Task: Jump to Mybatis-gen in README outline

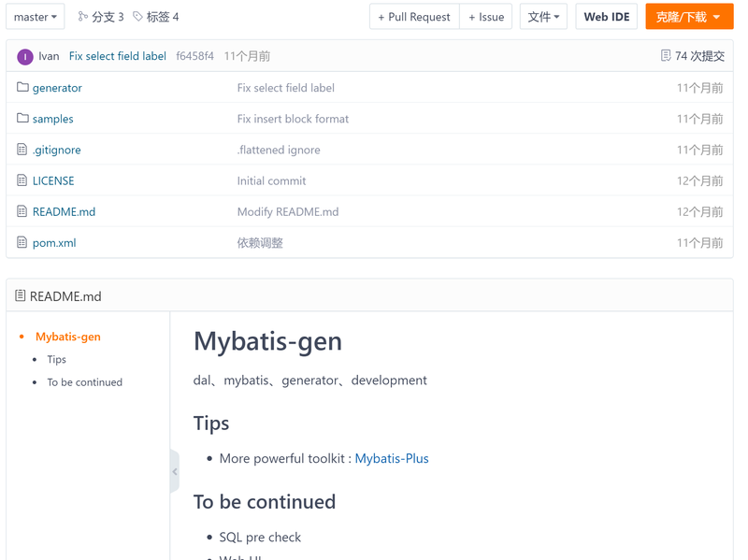Action: pos(68,337)
